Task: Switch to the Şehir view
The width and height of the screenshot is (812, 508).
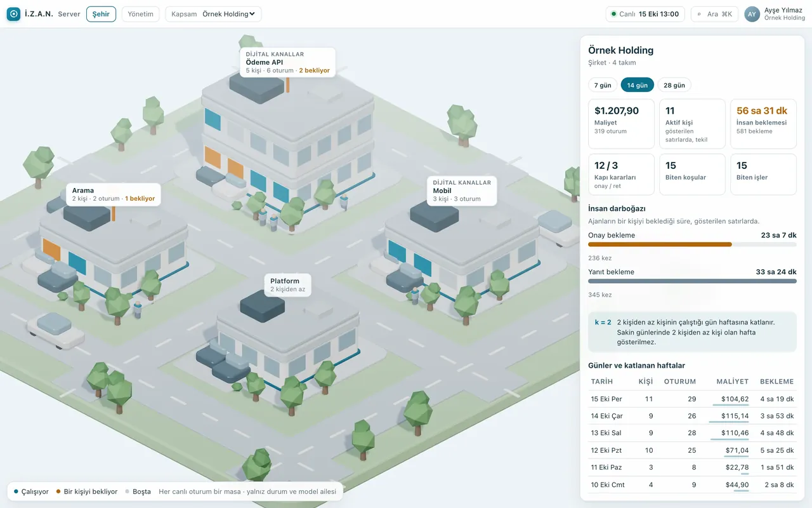Action: 101,14
